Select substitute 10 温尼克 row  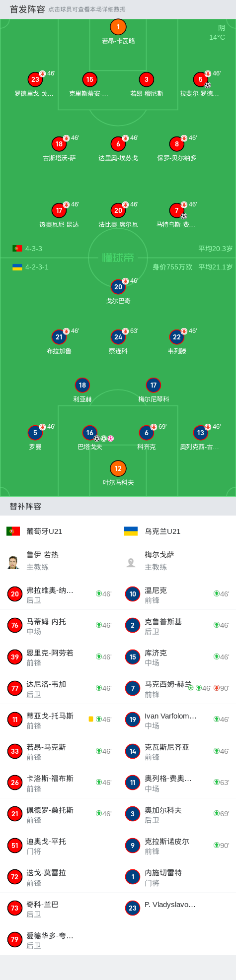pos(177,594)
